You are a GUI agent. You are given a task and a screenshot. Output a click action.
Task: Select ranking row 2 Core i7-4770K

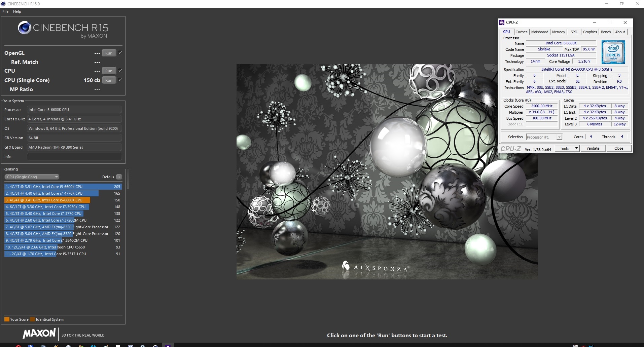(63, 193)
